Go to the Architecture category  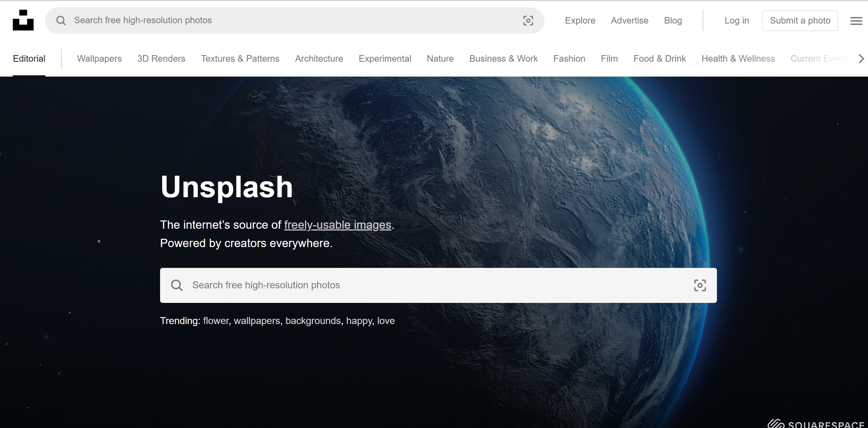pos(319,59)
